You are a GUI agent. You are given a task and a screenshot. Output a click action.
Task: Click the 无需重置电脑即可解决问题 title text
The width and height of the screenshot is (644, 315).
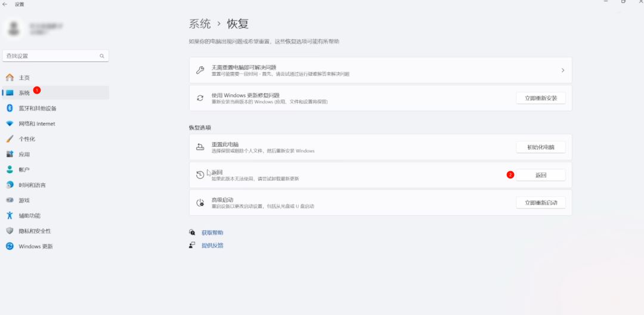(x=244, y=67)
